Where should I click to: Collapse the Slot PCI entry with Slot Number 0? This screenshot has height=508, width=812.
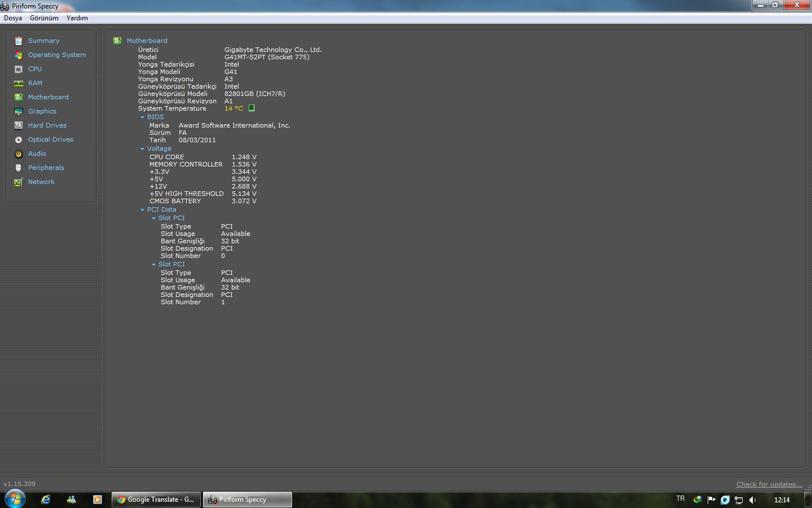(153, 218)
